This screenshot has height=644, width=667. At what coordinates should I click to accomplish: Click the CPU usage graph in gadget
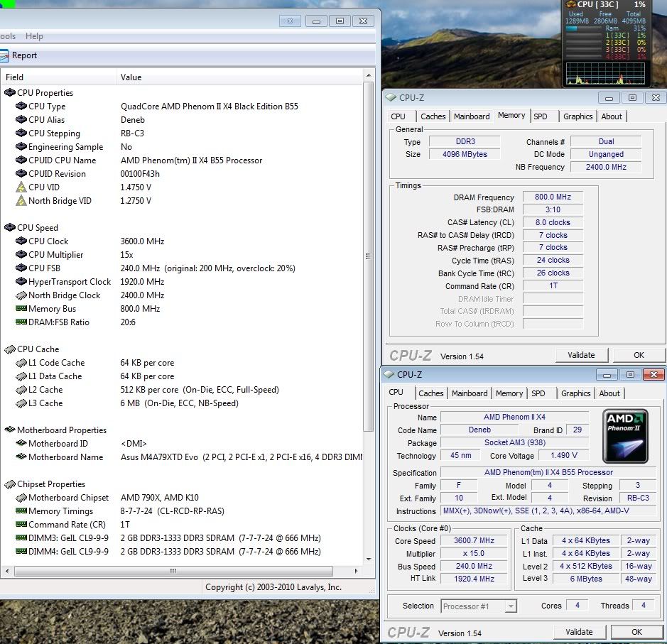click(x=605, y=74)
